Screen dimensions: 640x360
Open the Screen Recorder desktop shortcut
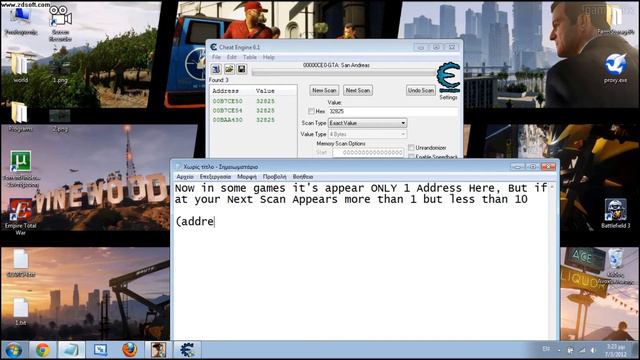[x=60, y=23]
